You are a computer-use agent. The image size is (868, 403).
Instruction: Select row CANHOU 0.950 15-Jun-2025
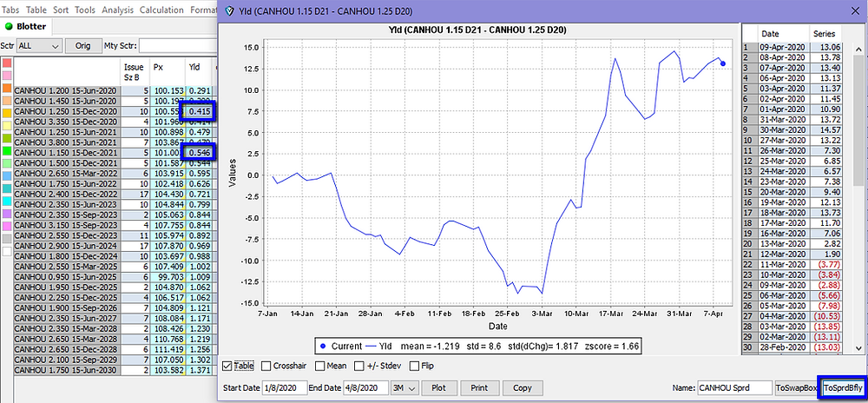tap(67, 275)
